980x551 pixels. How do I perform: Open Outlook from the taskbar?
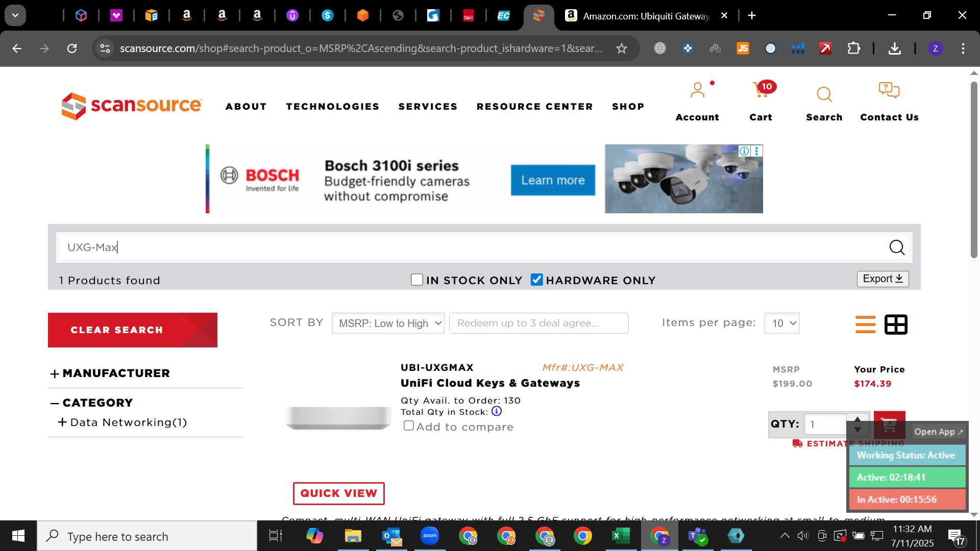392,536
